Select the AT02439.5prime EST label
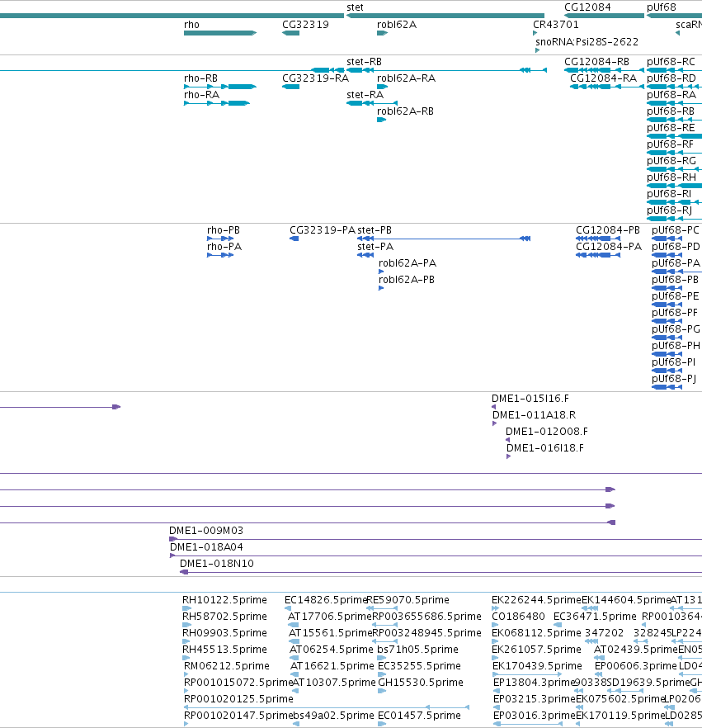Screen dimensions: 702x728 [636, 649]
